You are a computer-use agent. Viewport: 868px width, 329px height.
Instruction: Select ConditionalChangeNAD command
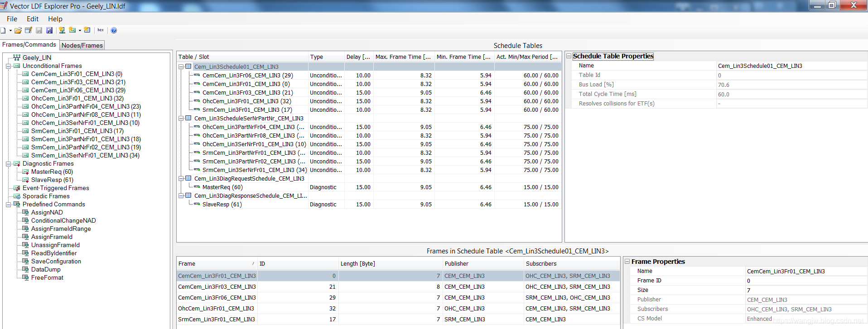click(x=63, y=220)
